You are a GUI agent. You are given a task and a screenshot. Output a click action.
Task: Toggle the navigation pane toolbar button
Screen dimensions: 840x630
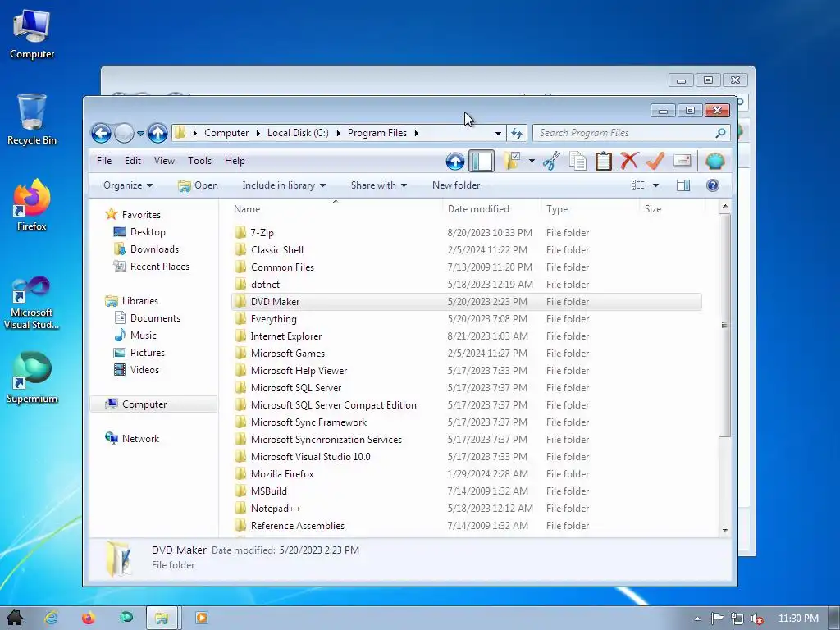coord(482,161)
